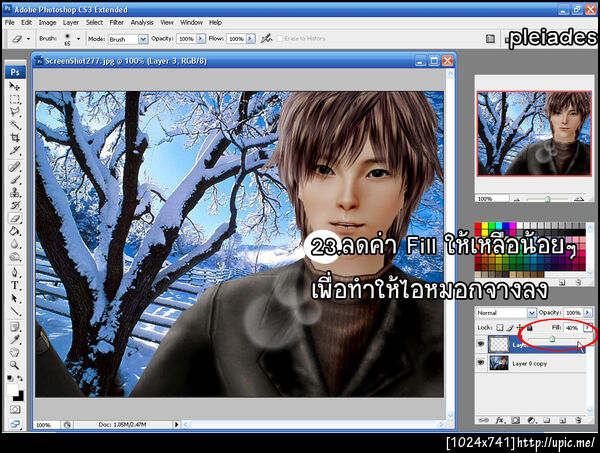Select the Paint Bucket tool
600x453 pixels.
(x=15, y=231)
